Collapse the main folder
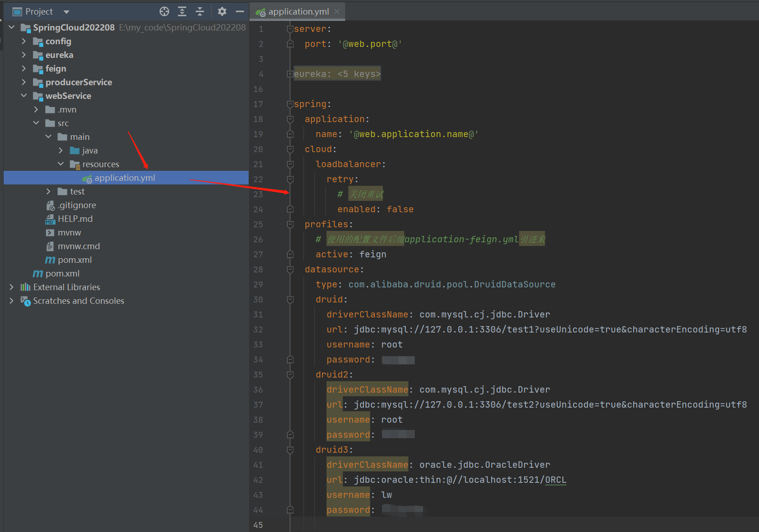 tap(49, 137)
